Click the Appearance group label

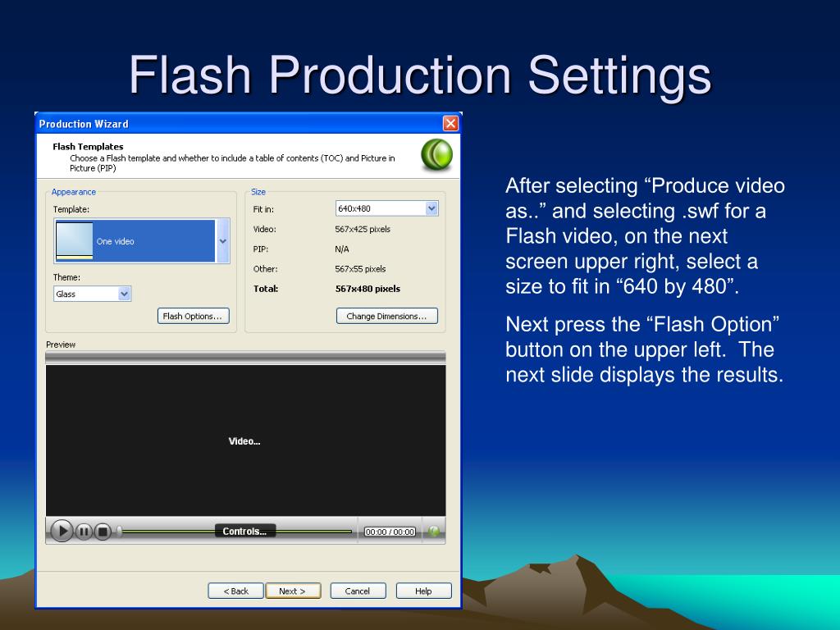(73, 192)
